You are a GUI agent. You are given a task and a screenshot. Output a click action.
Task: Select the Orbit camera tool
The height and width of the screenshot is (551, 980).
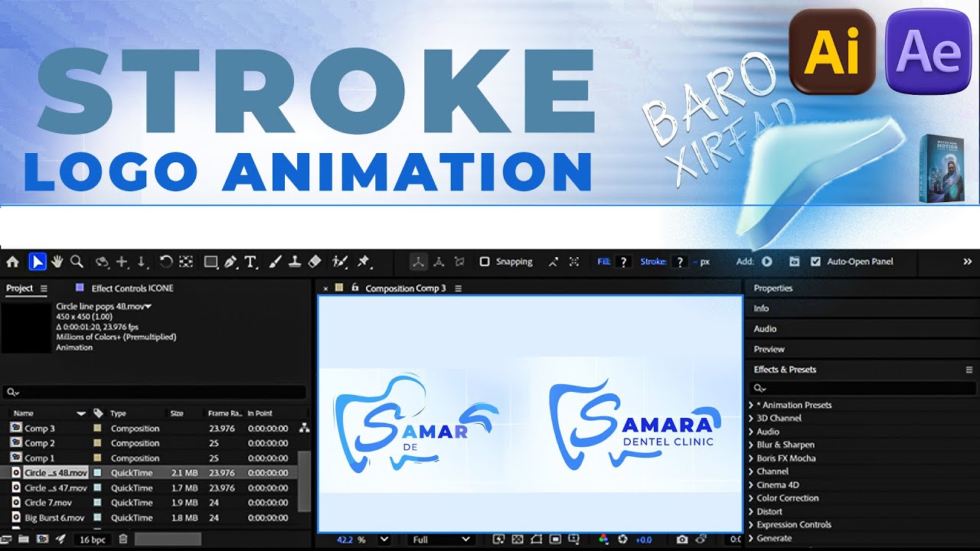coord(101,262)
